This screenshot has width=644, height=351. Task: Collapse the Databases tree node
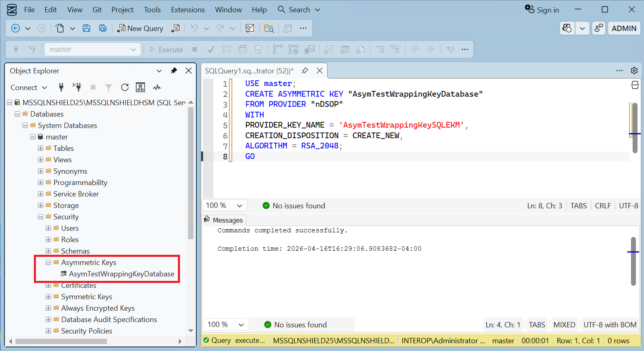(18, 114)
